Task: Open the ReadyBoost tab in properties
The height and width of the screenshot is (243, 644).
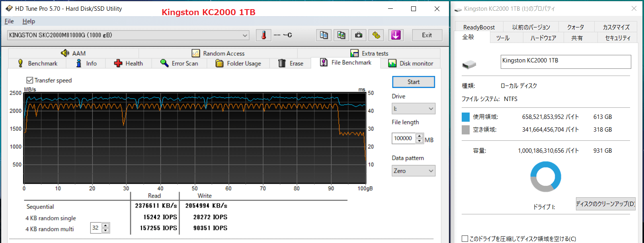Action: 479,27
